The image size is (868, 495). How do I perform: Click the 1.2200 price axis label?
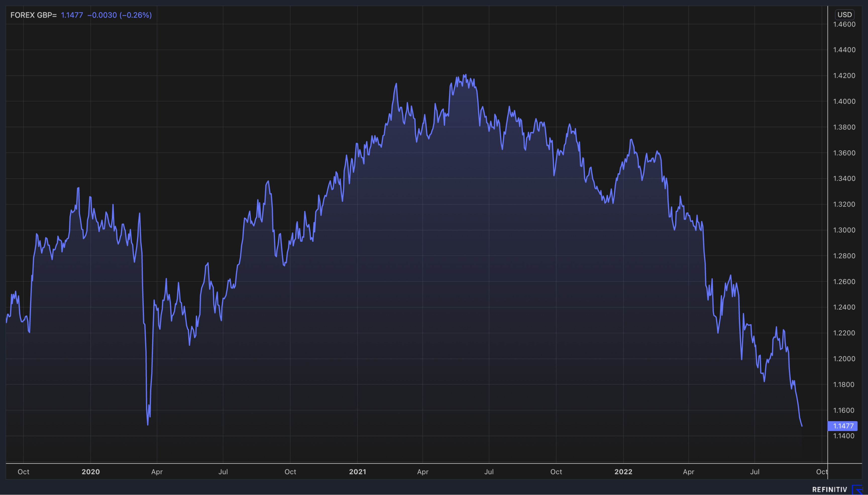point(844,333)
